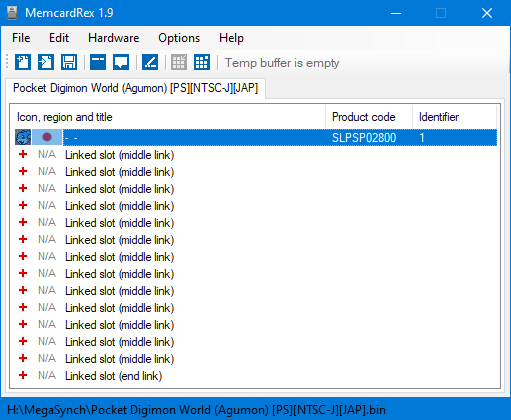Viewport: 511px width, 420px height.
Task: Open the Help menu
Action: [x=231, y=38]
